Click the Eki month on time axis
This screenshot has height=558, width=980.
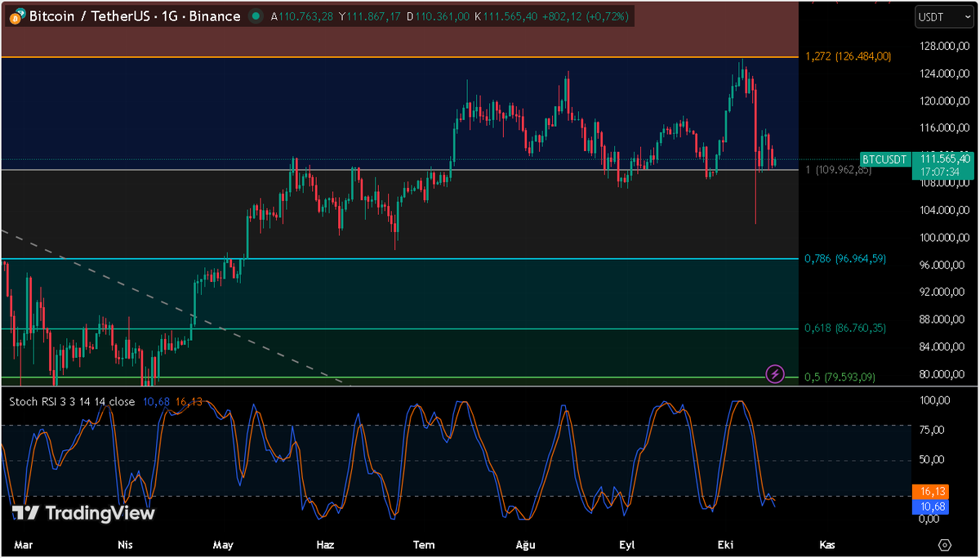(x=725, y=545)
